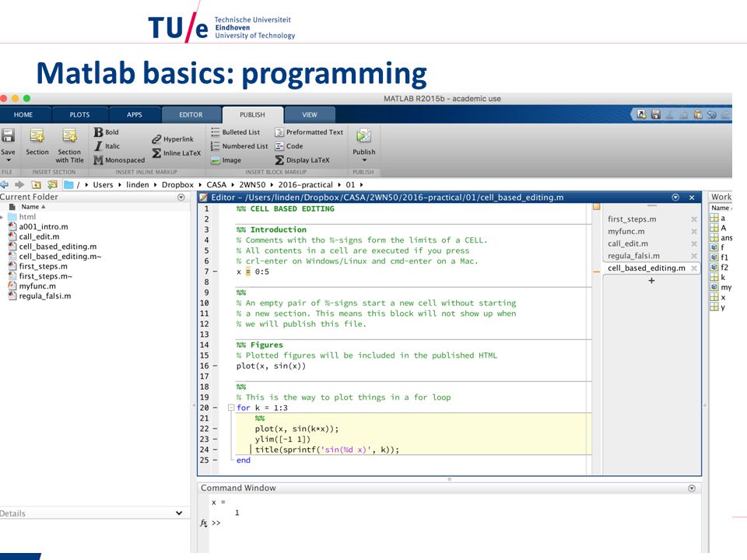Click the paste icon in quick access toolbar
Viewport: 747px width, 560px height.
click(x=698, y=114)
